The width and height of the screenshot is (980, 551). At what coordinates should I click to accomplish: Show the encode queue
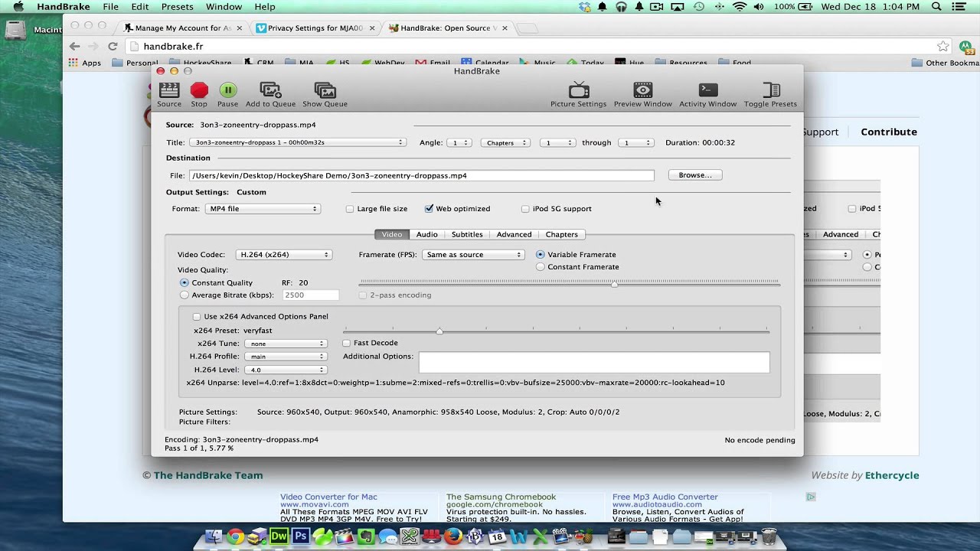pos(325,95)
